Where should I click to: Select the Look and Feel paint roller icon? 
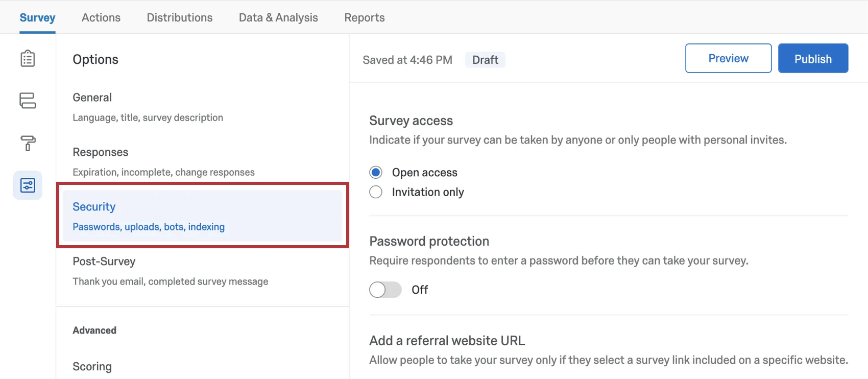28,144
